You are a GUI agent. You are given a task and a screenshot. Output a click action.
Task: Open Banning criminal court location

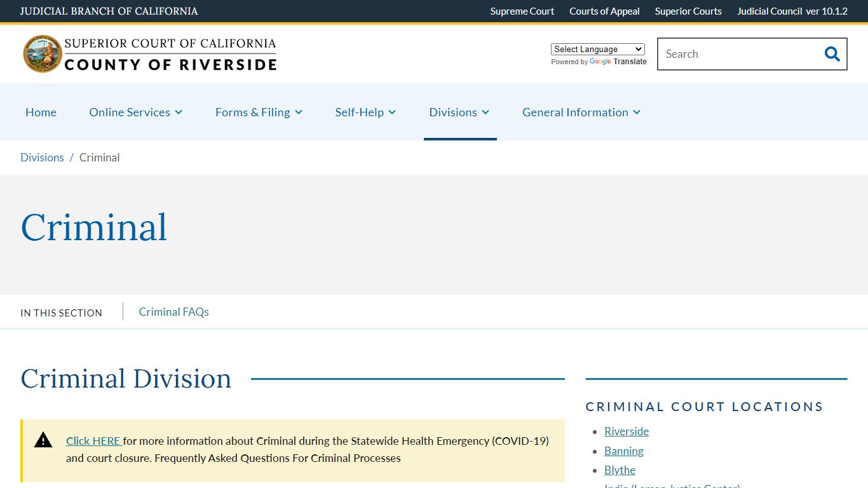click(x=624, y=451)
